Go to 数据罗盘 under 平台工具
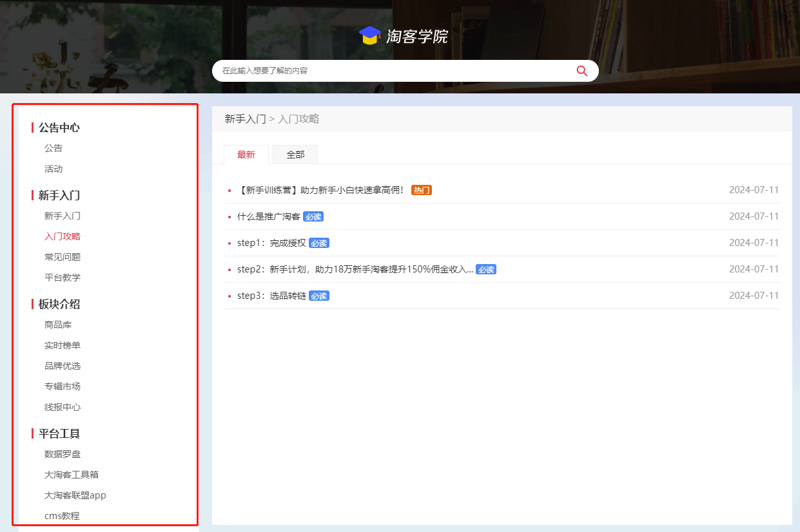This screenshot has height=532, width=800. (x=63, y=454)
